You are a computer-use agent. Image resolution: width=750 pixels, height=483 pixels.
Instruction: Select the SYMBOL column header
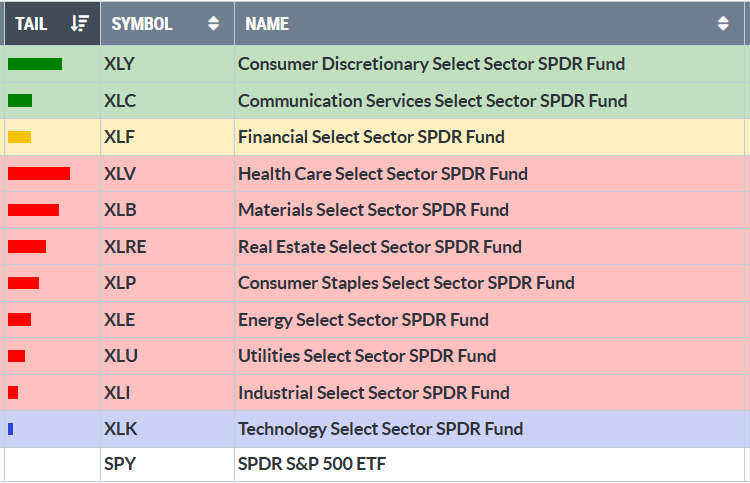click(x=142, y=23)
